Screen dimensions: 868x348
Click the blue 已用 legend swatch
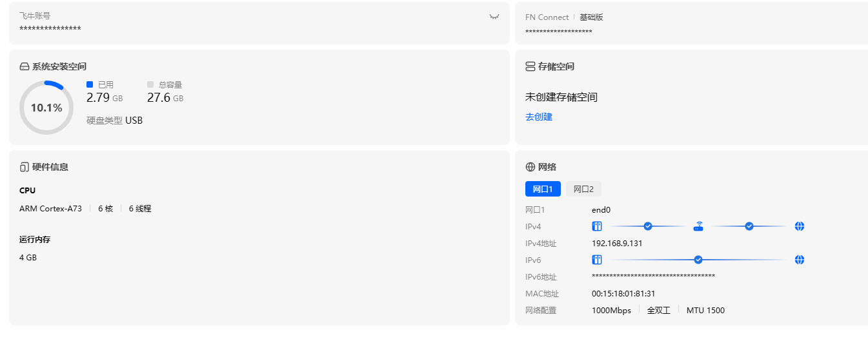(x=90, y=84)
